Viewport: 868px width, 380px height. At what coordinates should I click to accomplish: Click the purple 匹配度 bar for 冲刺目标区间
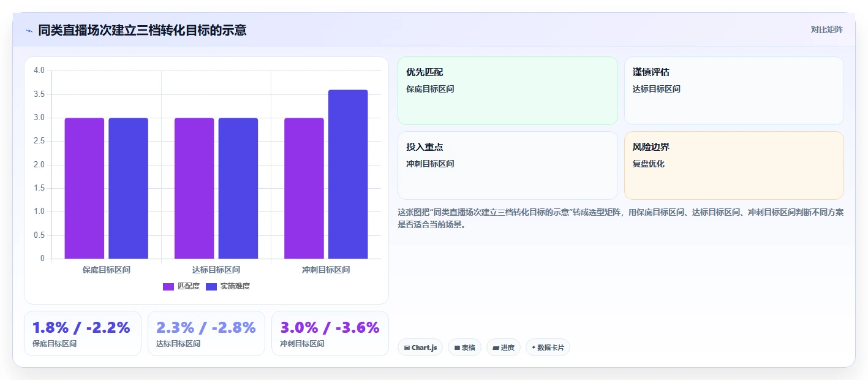click(x=304, y=188)
